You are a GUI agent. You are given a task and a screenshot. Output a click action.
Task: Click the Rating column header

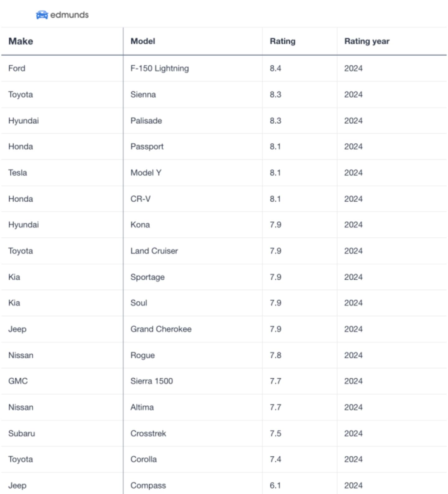pos(282,41)
